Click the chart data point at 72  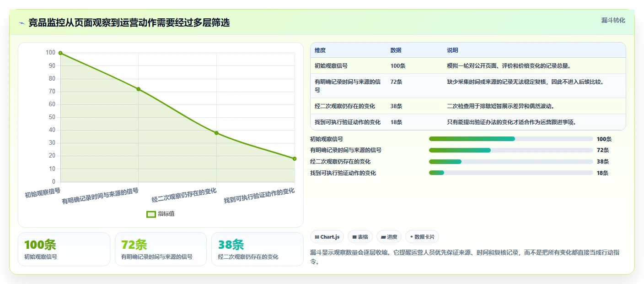click(138, 89)
